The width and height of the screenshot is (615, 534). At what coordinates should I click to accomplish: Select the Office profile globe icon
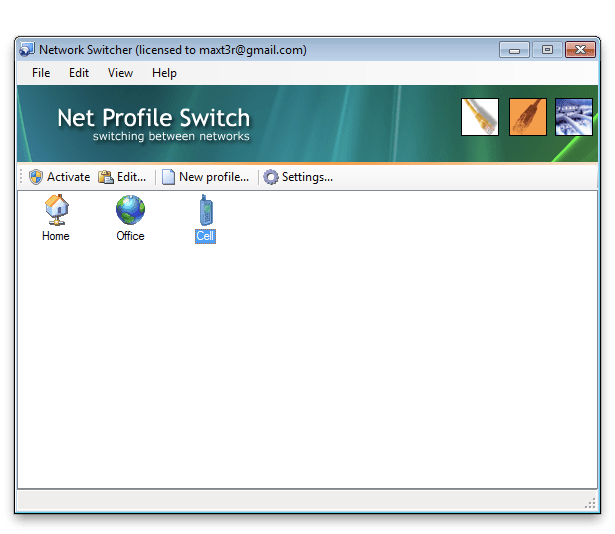(130, 211)
